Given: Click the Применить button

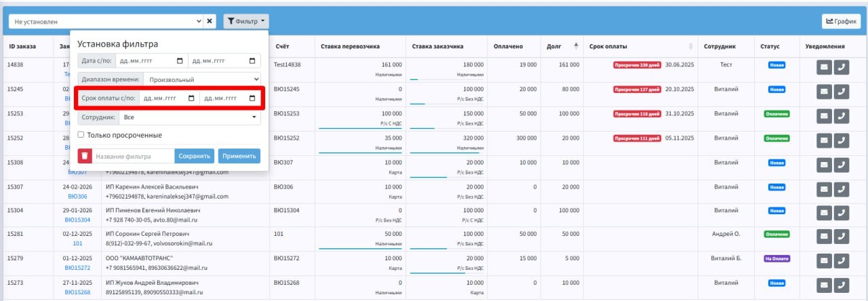Looking at the screenshot, I should tap(239, 156).
